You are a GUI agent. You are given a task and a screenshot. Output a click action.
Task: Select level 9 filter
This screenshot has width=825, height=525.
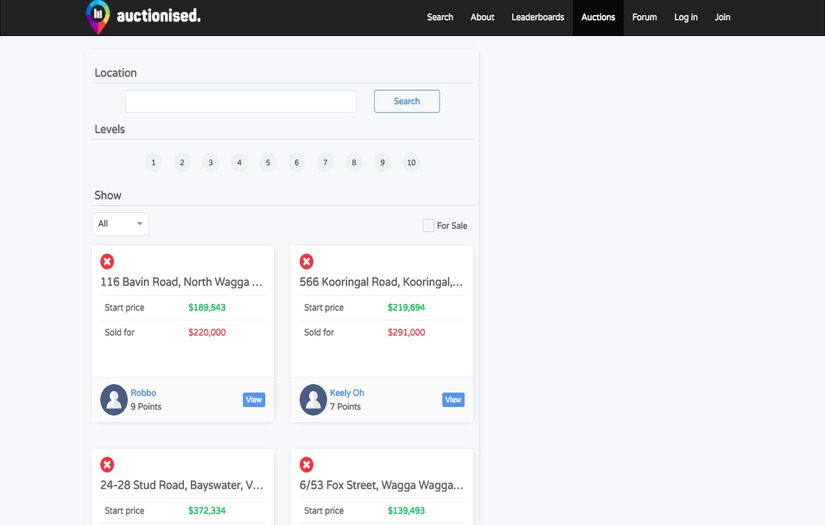click(383, 163)
